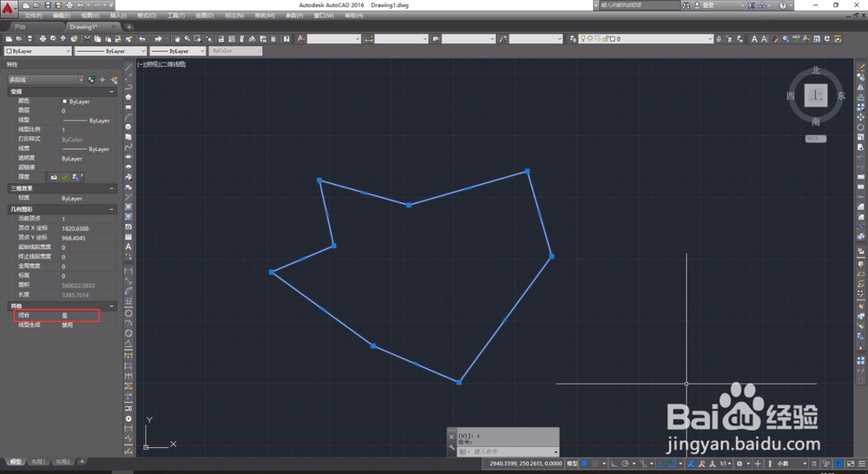Open the lineweight ByLayer dropdown
Viewport: 868px width, 474px height.
[x=178, y=51]
